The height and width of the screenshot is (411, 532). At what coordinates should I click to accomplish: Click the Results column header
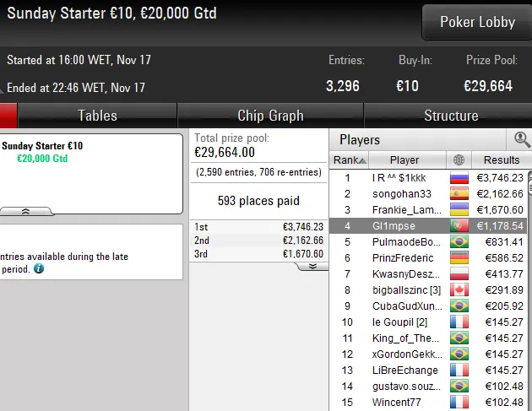point(502,160)
